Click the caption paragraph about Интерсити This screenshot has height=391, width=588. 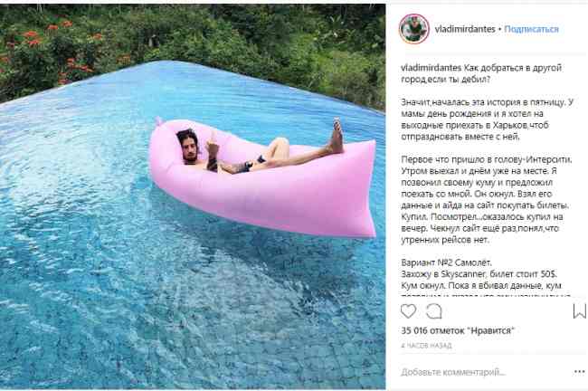[x=487, y=200]
